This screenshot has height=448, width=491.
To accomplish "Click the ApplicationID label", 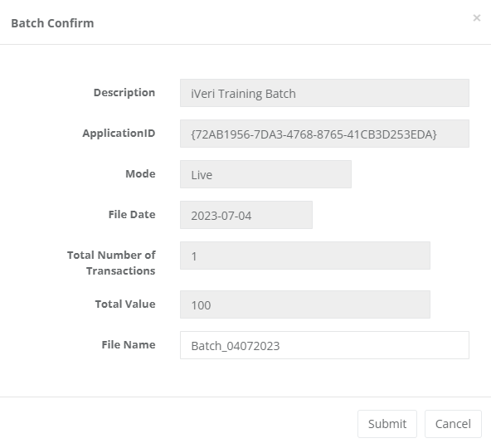I will 119,134.
